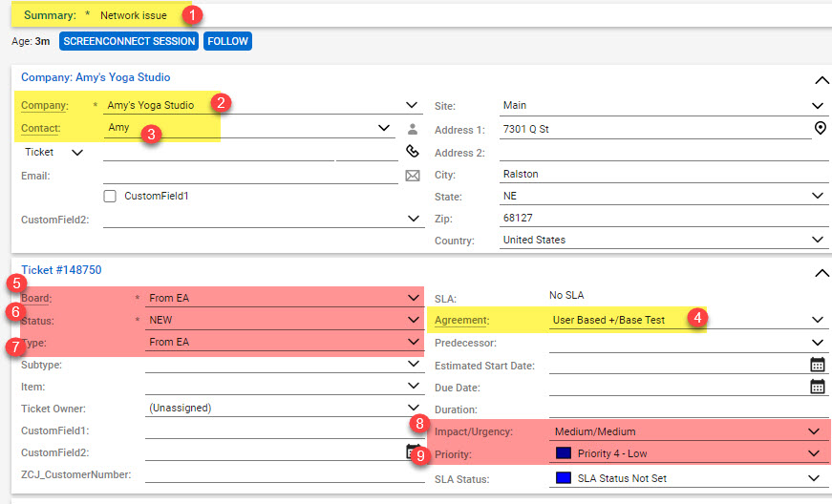Expand the Status dropdown showing NEW
This screenshot has height=504, width=832.
[413, 320]
